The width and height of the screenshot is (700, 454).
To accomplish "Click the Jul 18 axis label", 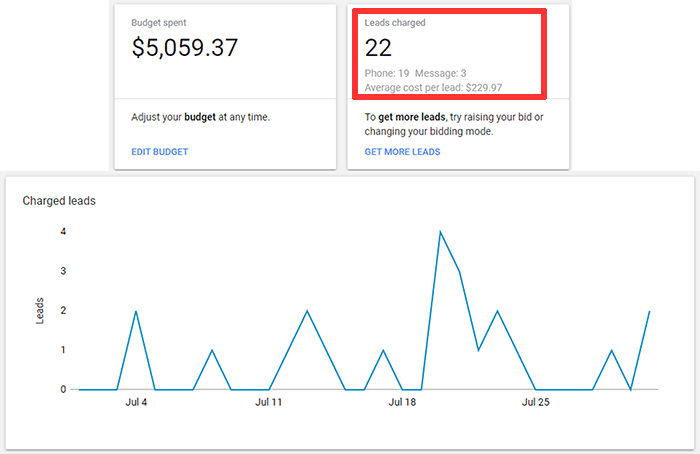I will tap(402, 402).
